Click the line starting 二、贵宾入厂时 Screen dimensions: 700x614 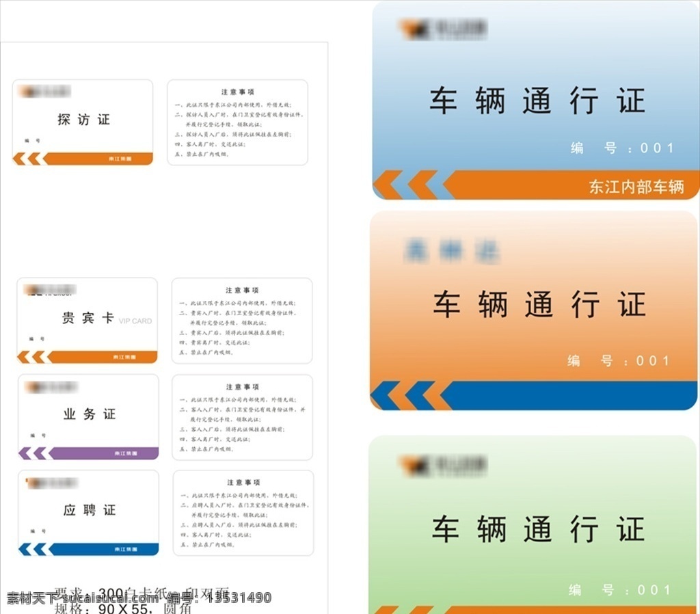click(238, 313)
